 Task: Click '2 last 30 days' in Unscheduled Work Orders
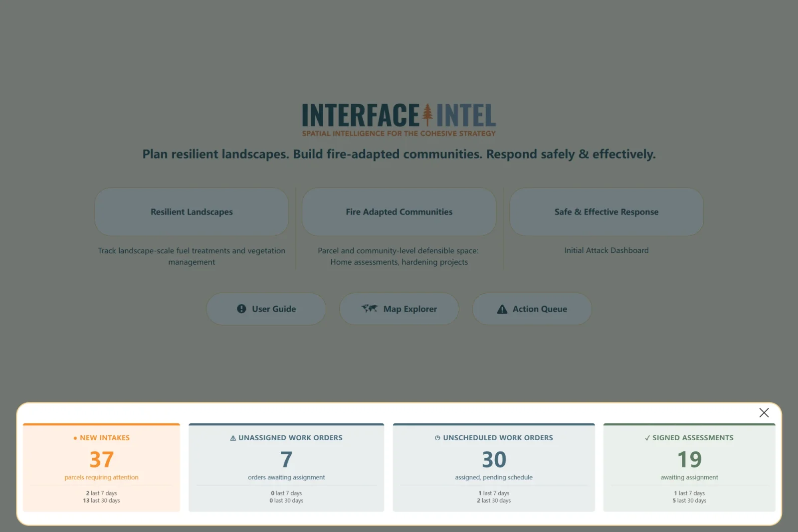(494, 501)
